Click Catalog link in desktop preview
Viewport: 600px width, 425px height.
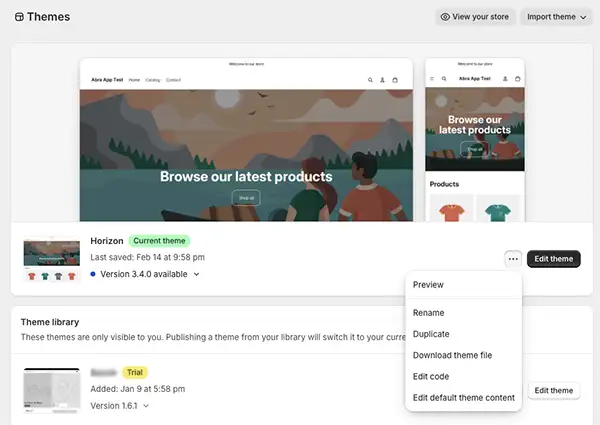[x=153, y=80]
